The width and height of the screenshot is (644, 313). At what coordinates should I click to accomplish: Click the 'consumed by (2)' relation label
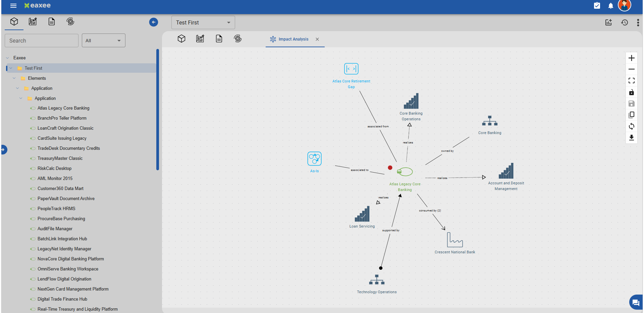coord(430,210)
